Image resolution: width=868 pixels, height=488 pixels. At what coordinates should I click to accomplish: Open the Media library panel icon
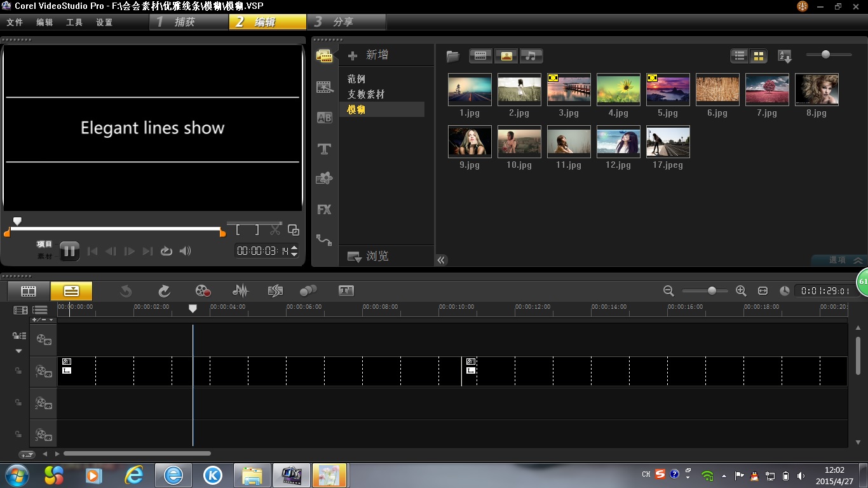(325, 56)
